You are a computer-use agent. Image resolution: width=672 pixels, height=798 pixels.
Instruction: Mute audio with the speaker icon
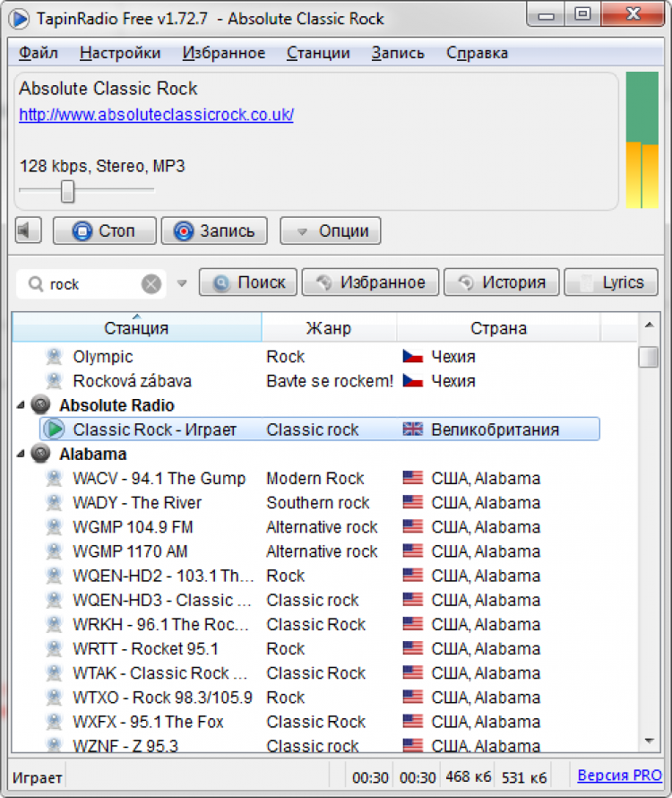(28, 230)
